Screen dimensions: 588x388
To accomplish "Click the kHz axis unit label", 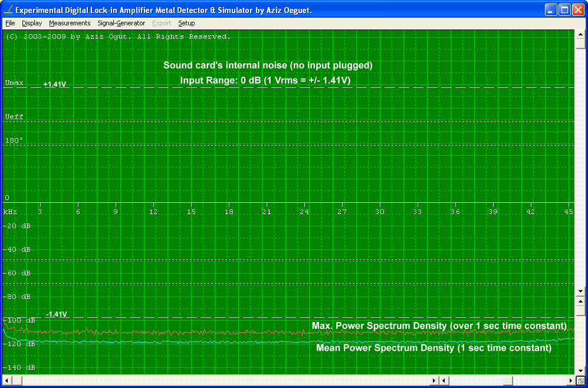I will point(10,212).
